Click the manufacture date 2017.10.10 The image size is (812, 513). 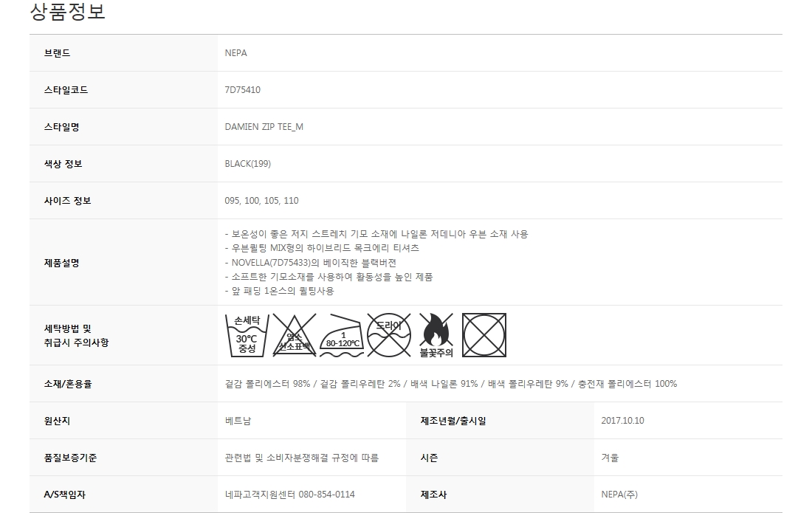(x=622, y=421)
